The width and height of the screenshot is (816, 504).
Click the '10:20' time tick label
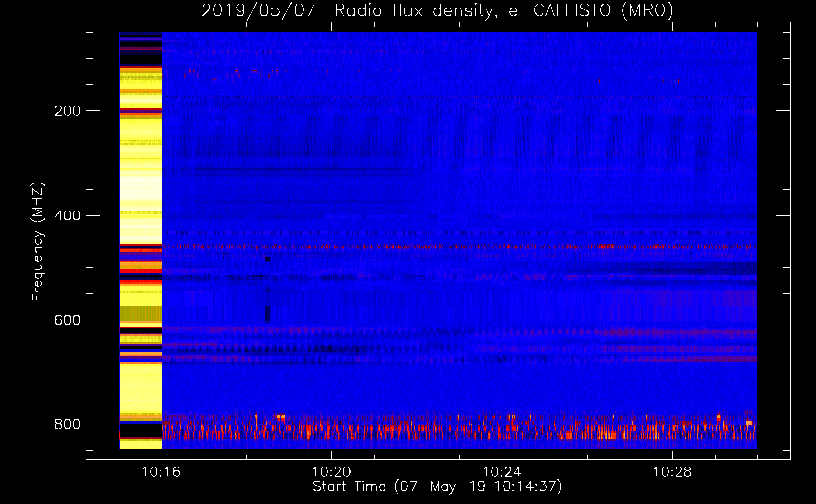(x=332, y=472)
